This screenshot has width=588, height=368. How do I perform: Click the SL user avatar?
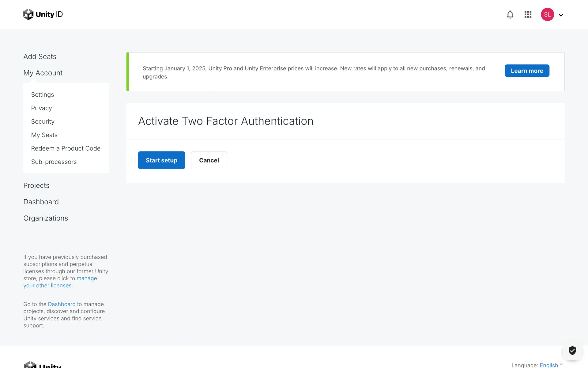coord(547,14)
